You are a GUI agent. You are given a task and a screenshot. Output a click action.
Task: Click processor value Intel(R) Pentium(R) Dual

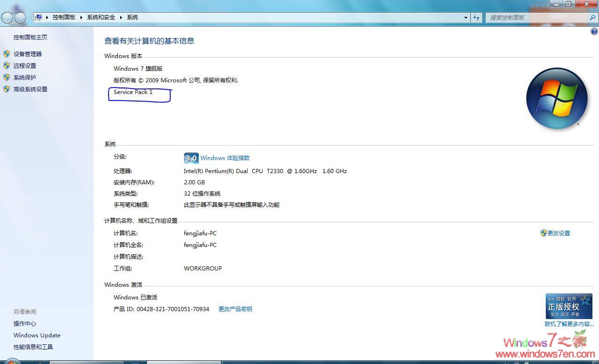coord(265,171)
